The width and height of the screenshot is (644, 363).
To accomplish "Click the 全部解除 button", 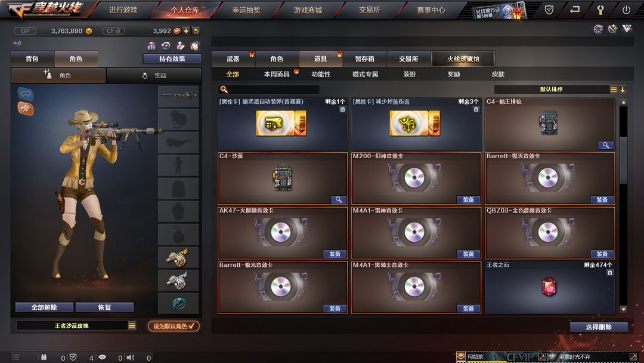I will [44, 307].
